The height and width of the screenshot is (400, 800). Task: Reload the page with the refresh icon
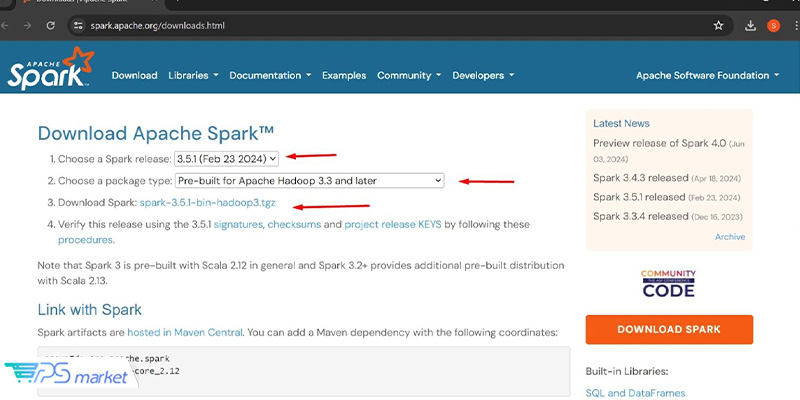51,26
